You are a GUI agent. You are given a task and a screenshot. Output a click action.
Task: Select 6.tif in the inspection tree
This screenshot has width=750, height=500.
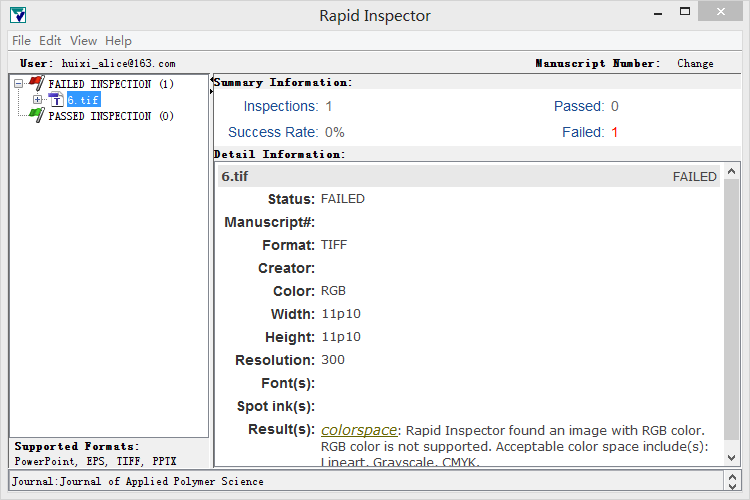[x=84, y=100]
